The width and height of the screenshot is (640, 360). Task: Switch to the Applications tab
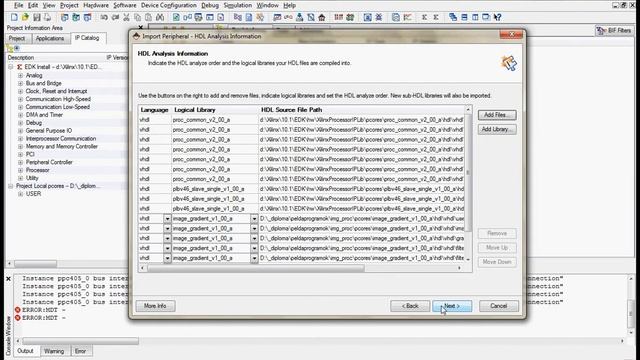click(x=50, y=38)
